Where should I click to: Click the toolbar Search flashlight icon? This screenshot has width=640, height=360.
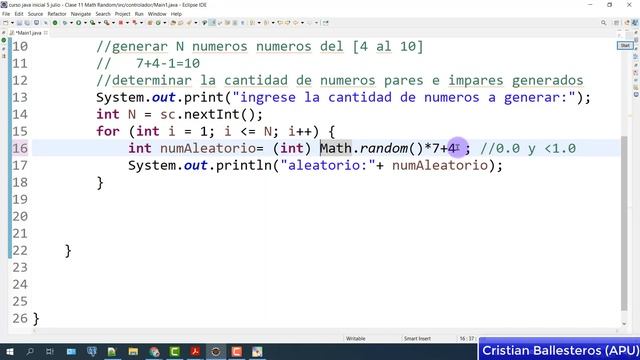pyautogui.click(x=189, y=23)
